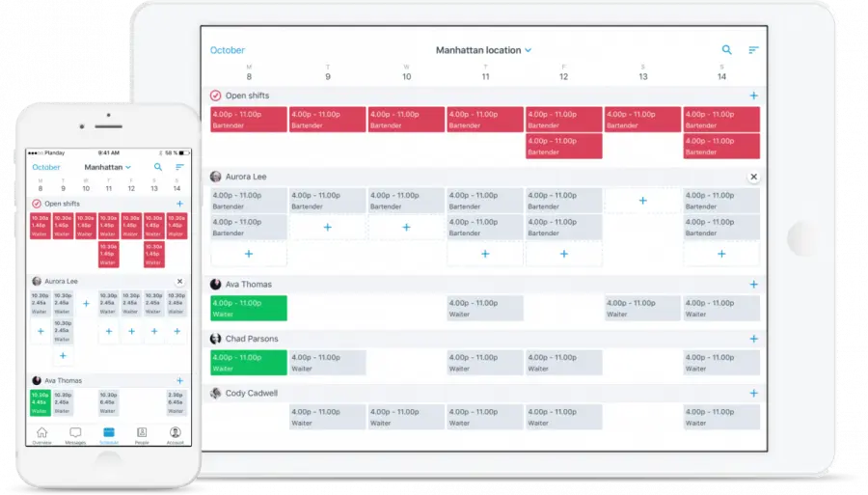This screenshot has width=868, height=495.
Task: Open search on the tablet schedule
Action: point(726,50)
